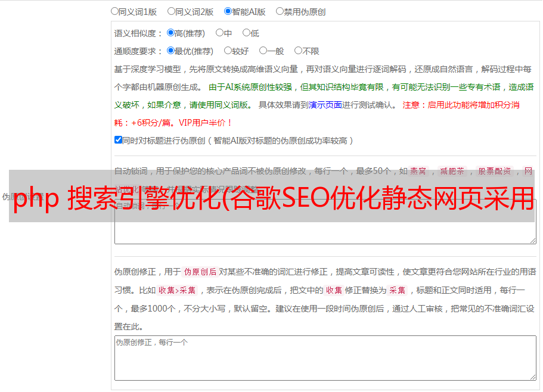Viewport: 543px width, 392px height.
Task: Set 通顺度要求 to 一般
Action: [x=263, y=51]
